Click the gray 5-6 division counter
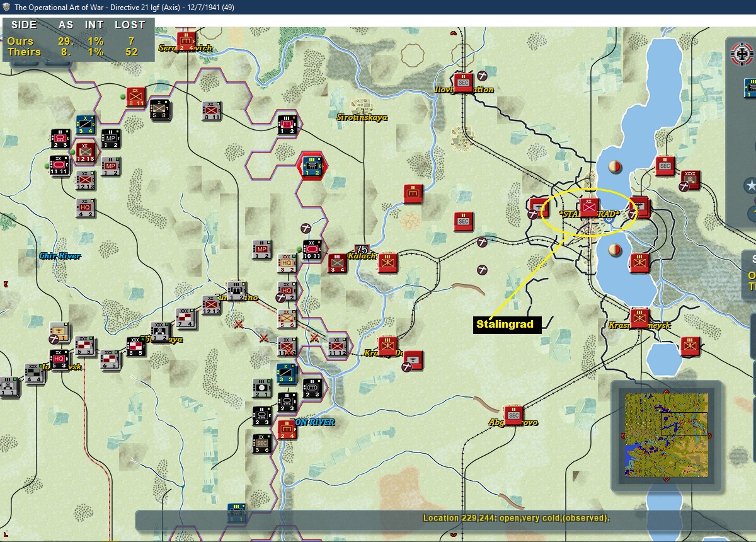Image resolution: width=756 pixels, height=542 pixels. [x=287, y=319]
